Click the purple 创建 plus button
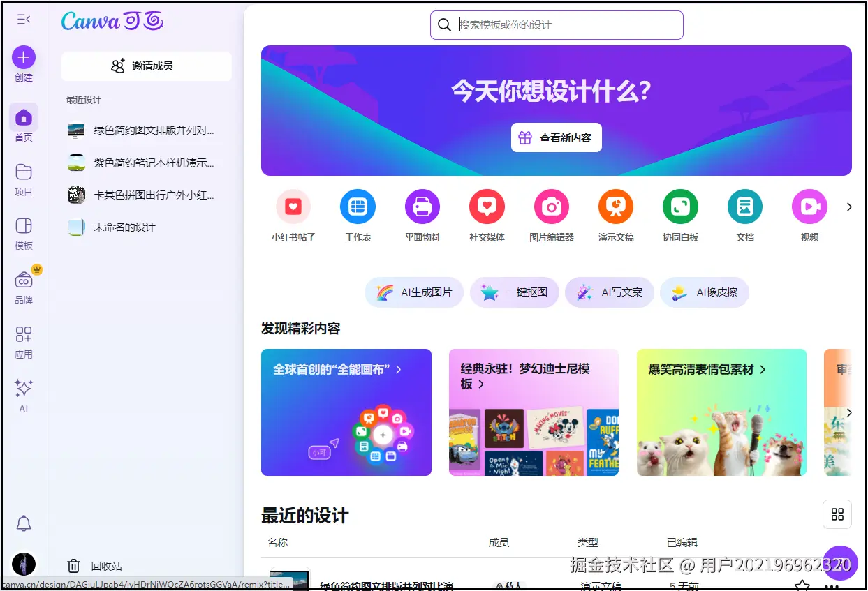 point(24,57)
